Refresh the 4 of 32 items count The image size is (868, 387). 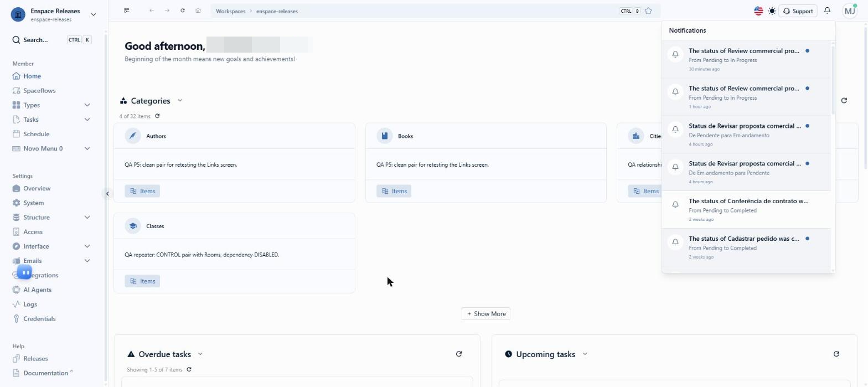pyautogui.click(x=157, y=116)
